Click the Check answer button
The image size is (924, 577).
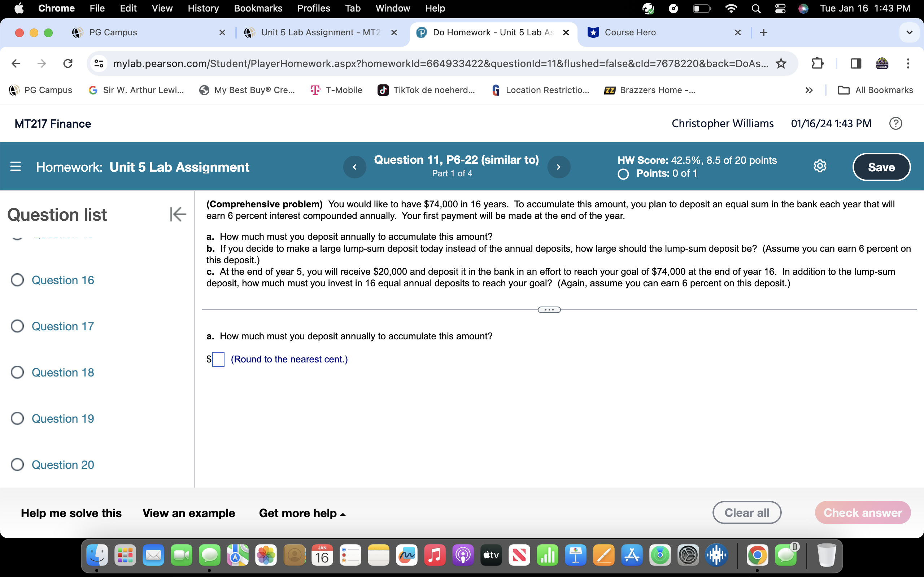click(x=864, y=512)
